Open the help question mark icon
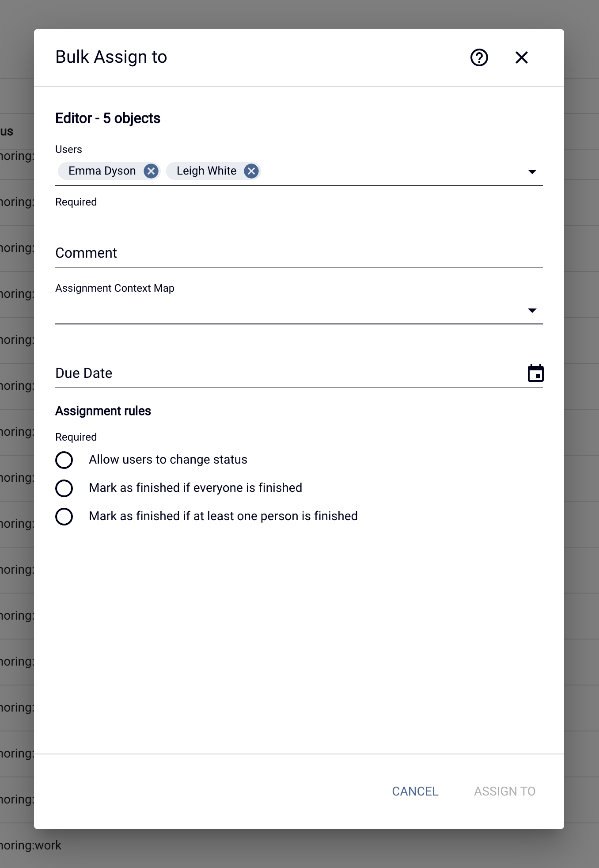The height and width of the screenshot is (868, 599). pos(479,57)
